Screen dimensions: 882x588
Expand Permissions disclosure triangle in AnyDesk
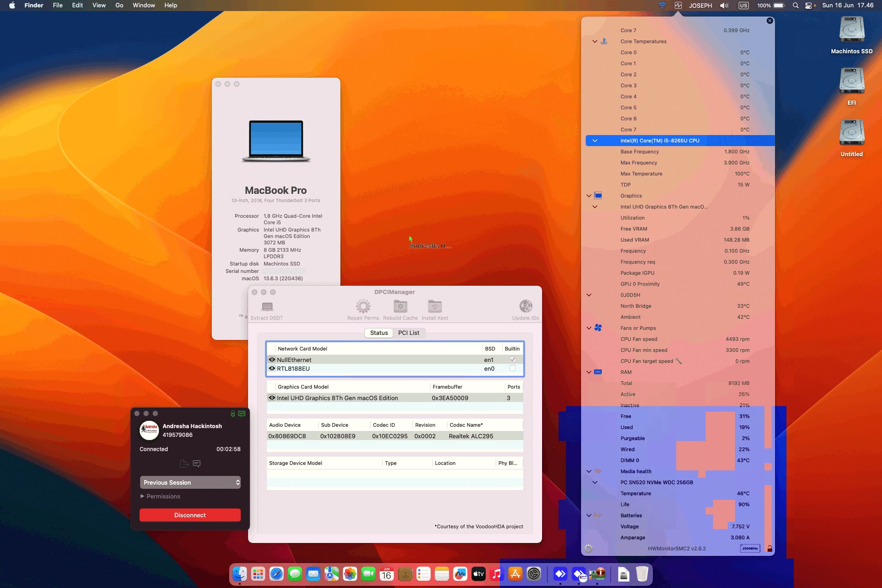click(x=142, y=496)
